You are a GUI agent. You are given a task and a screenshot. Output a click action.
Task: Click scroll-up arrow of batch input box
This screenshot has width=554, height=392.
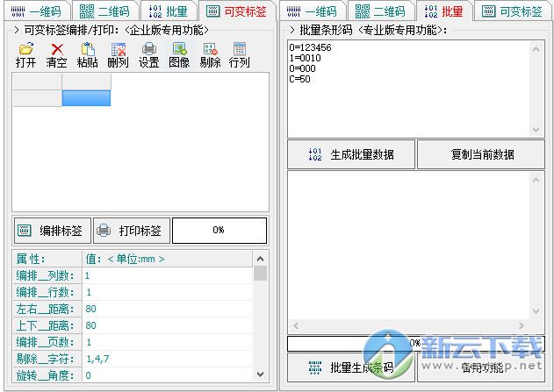click(536, 49)
